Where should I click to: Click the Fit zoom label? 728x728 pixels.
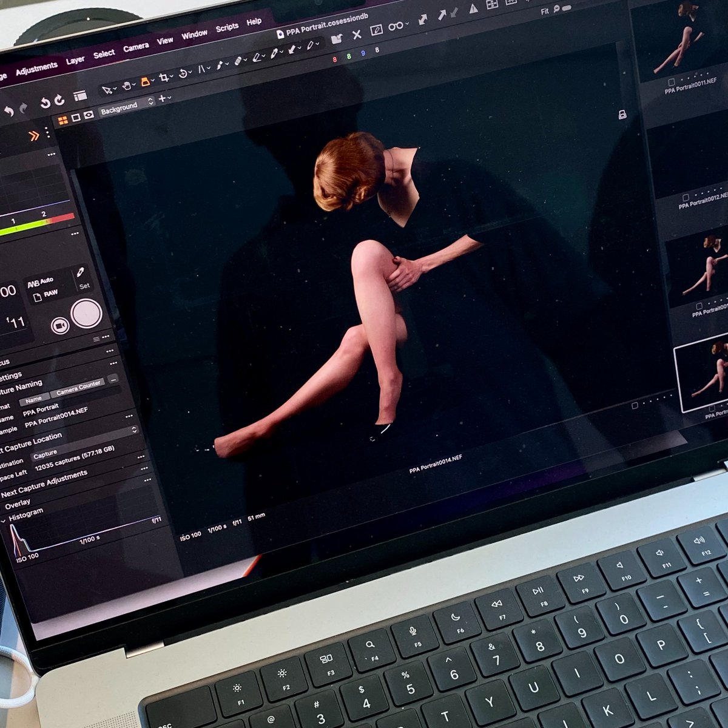[545, 12]
